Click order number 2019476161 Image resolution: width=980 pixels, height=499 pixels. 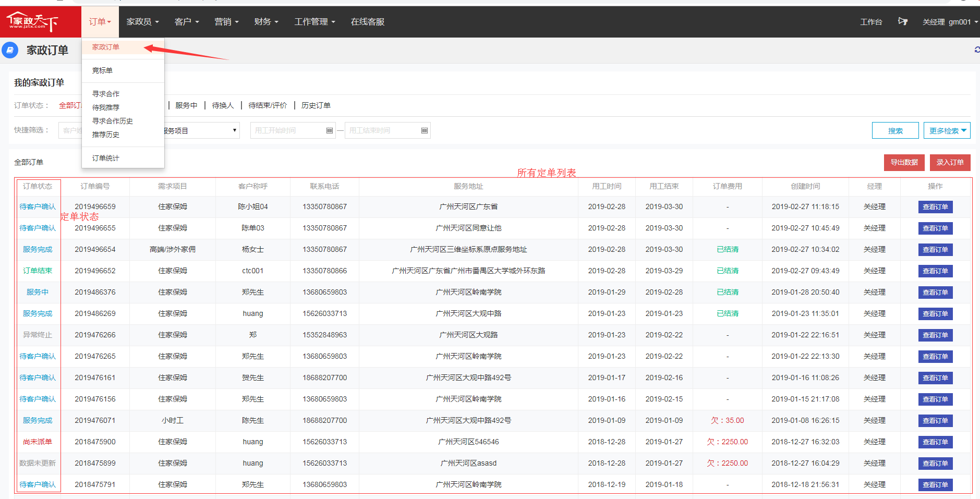pyautogui.click(x=95, y=378)
